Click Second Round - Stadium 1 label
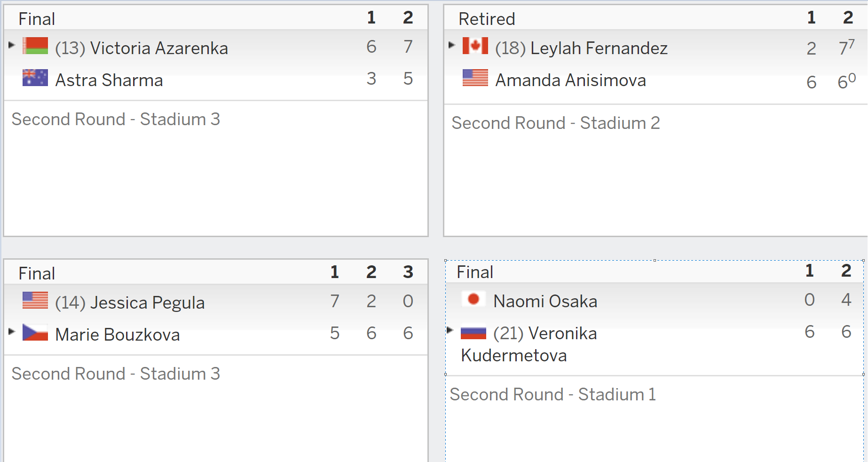The image size is (868, 462). (553, 395)
